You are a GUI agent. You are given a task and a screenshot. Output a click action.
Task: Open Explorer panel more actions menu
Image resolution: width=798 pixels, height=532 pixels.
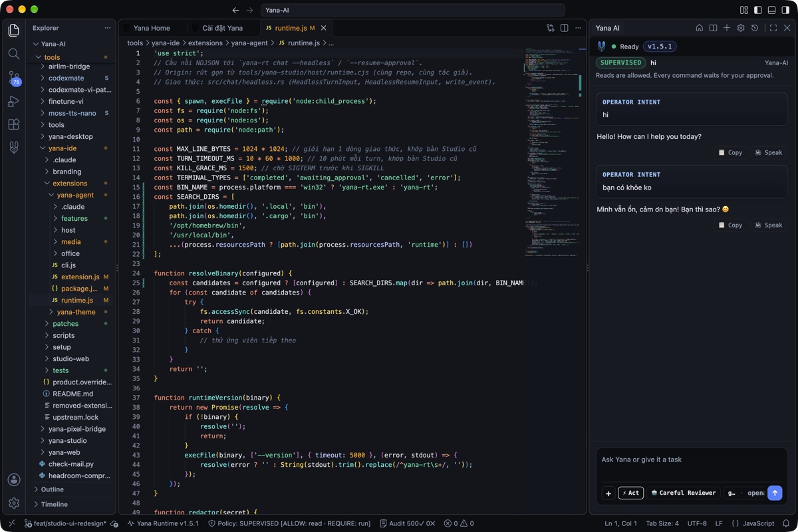107,28
